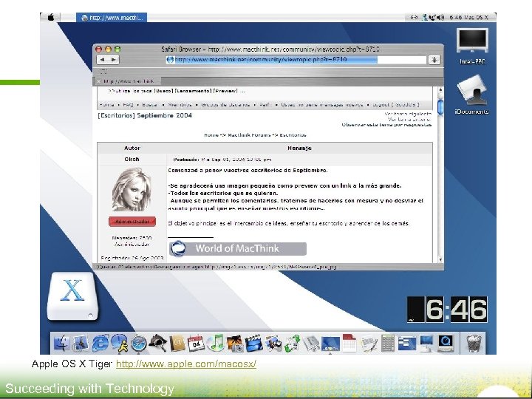Launch iTunes from the dock
This screenshot has height=399, width=532.
click(x=215, y=343)
